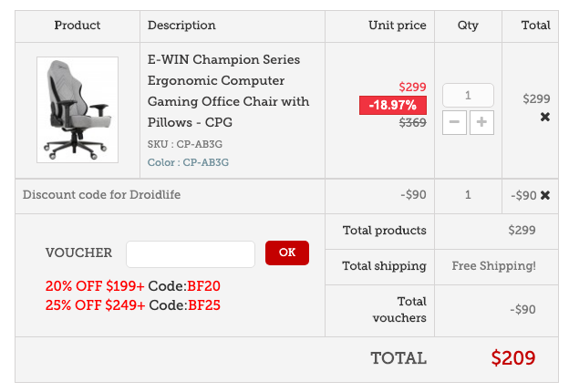Select the BF25 voucher code
This screenshot has height=392, width=569.
tap(204, 304)
